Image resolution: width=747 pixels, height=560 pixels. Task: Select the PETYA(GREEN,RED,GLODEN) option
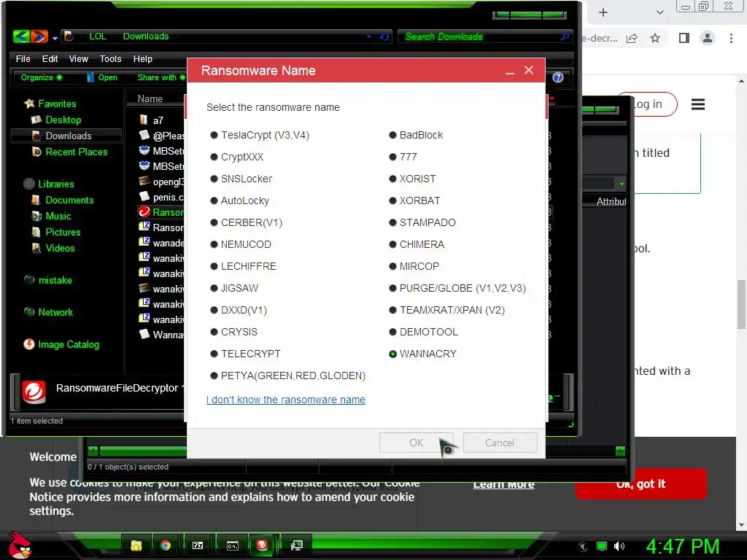[288, 376]
